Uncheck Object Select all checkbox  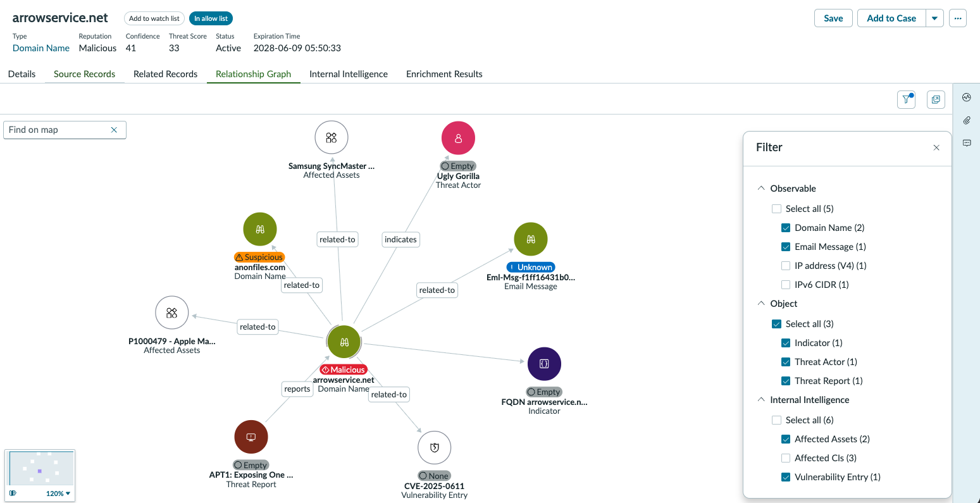pos(776,324)
